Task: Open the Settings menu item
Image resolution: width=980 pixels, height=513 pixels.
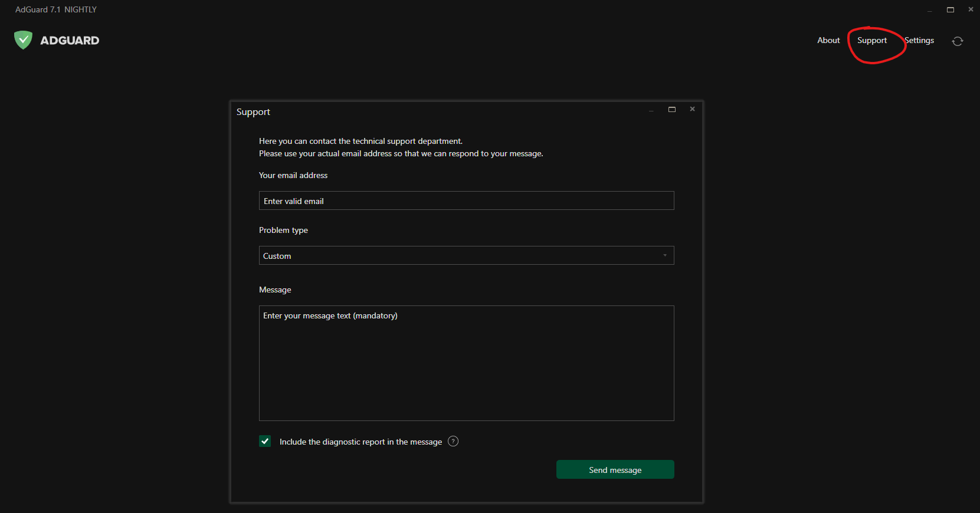Action: 919,40
